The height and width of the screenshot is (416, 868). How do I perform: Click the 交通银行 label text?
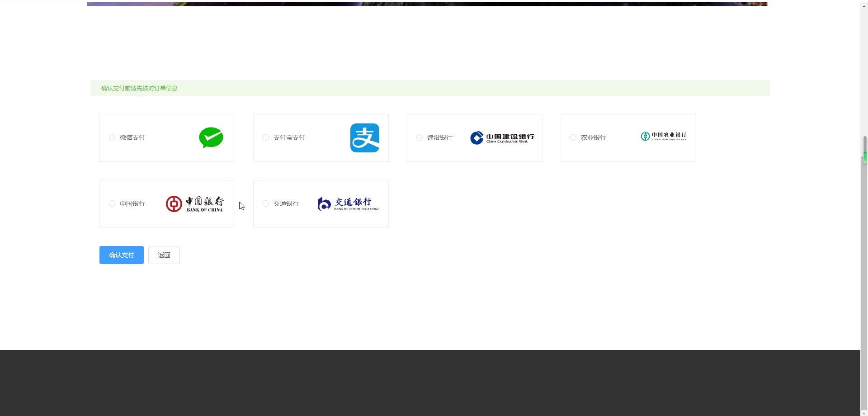pyautogui.click(x=286, y=203)
